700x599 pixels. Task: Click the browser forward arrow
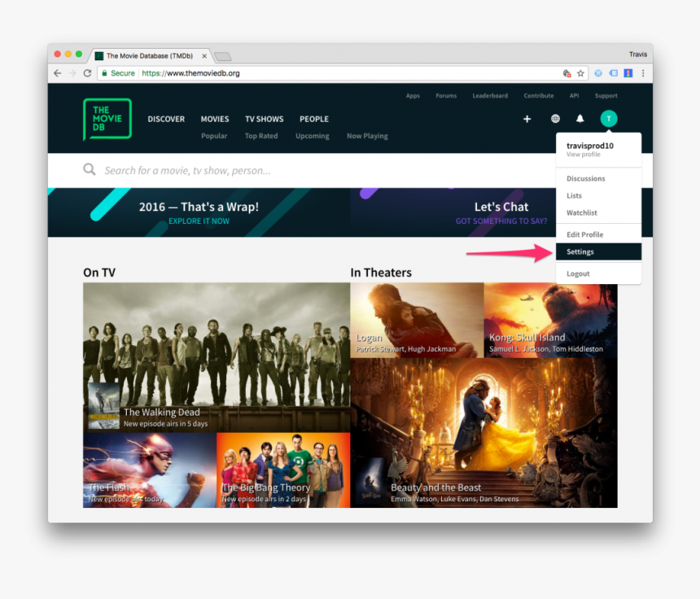pyautogui.click(x=72, y=73)
